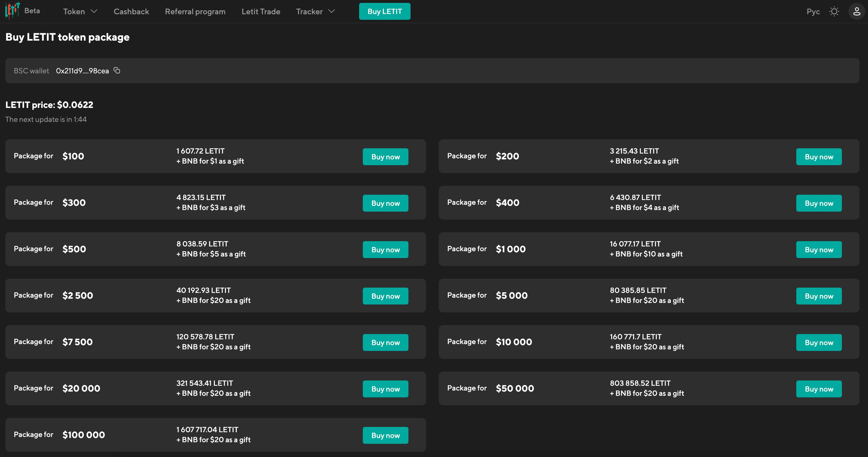
Task: Copy the BSC wallet address
Action: [x=117, y=70]
